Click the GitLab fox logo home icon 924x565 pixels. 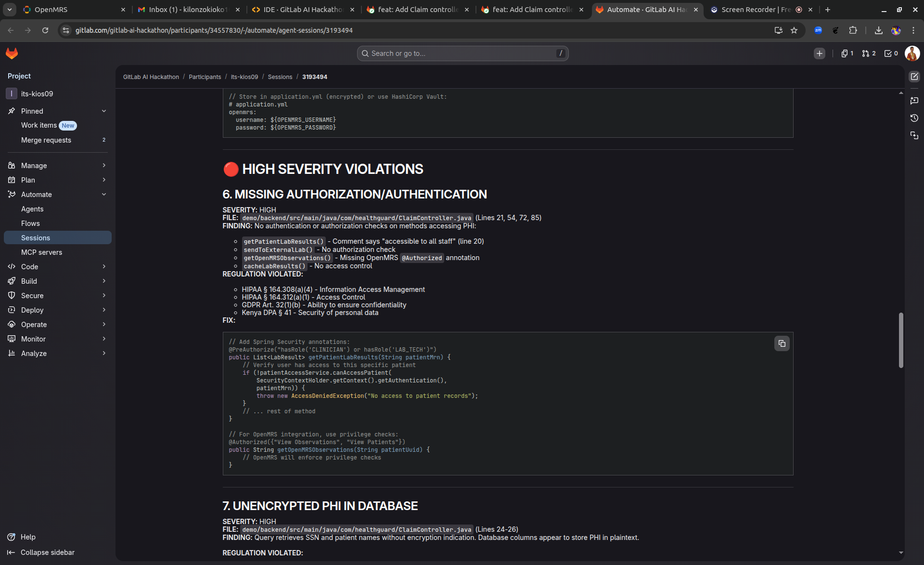pos(12,53)
